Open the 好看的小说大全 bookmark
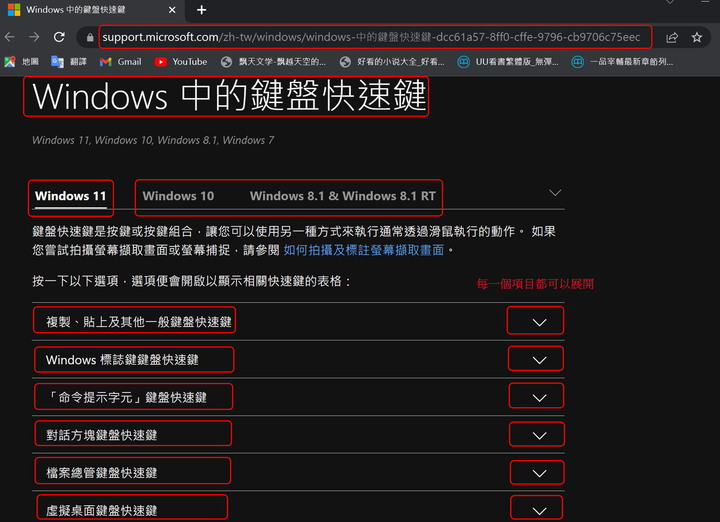 [x=392, y=62]
